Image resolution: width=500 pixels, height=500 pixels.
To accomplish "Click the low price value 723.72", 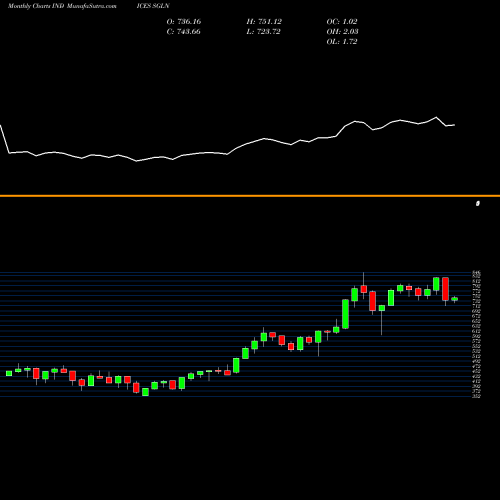I will 268,31.
